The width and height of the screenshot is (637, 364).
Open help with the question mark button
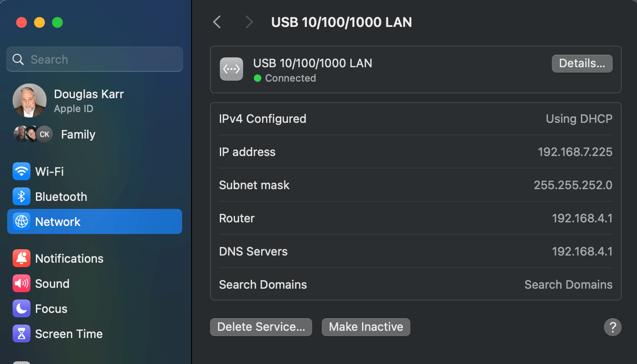(613, 327)
